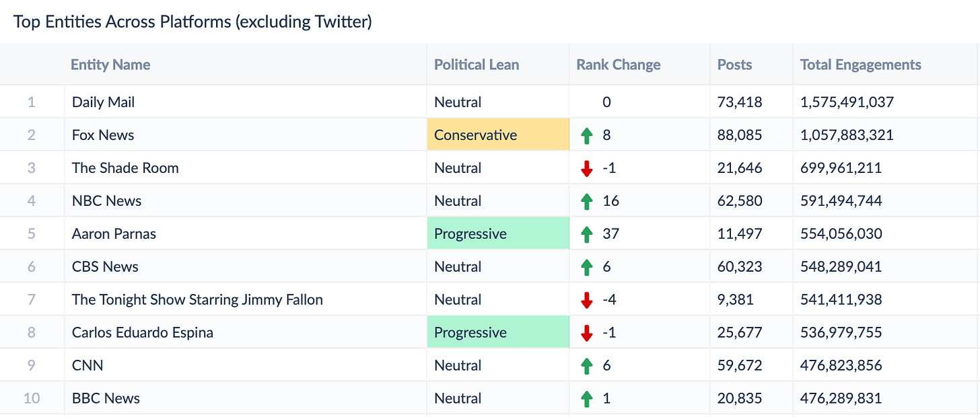The height and width of the screenshot is (417, 980).
Task: Click the red down arrow for Jimmy Fallon
Action: [x=586, y=300]
